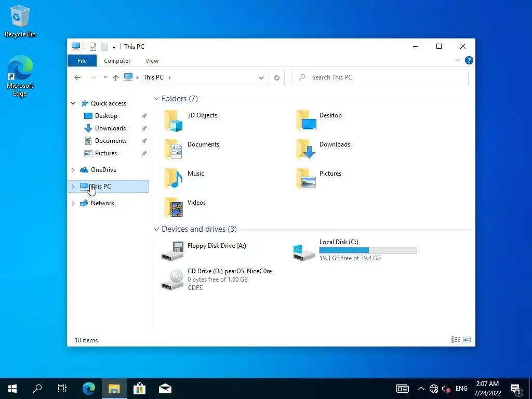Click the This PC breadcrumb in address bar
This screenshot has height=399, width=532.
coord(153,77)
